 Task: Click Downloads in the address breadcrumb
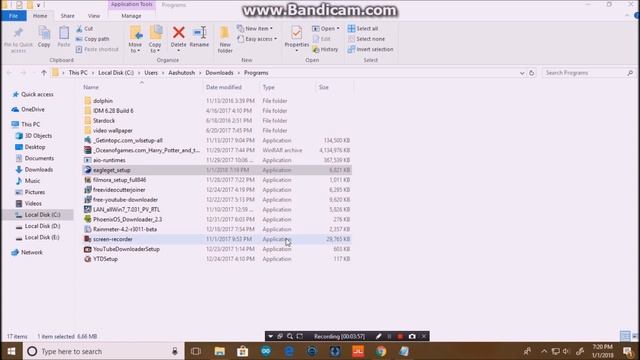[219, 73]
